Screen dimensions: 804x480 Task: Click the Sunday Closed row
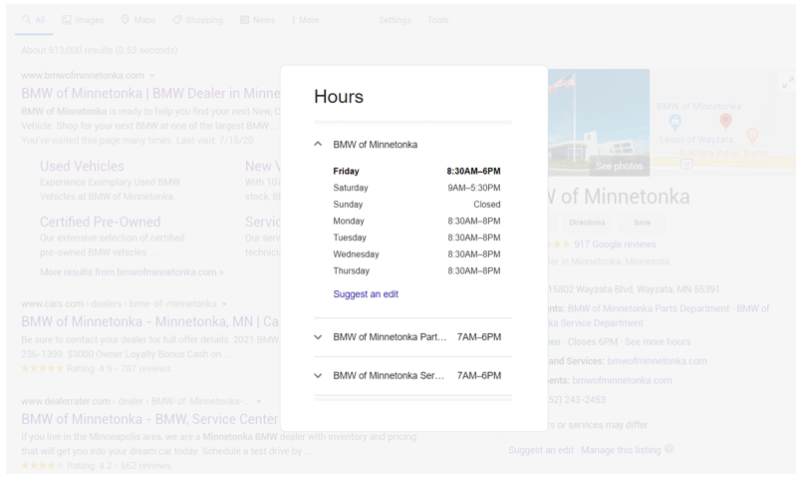tap(417, 204)
